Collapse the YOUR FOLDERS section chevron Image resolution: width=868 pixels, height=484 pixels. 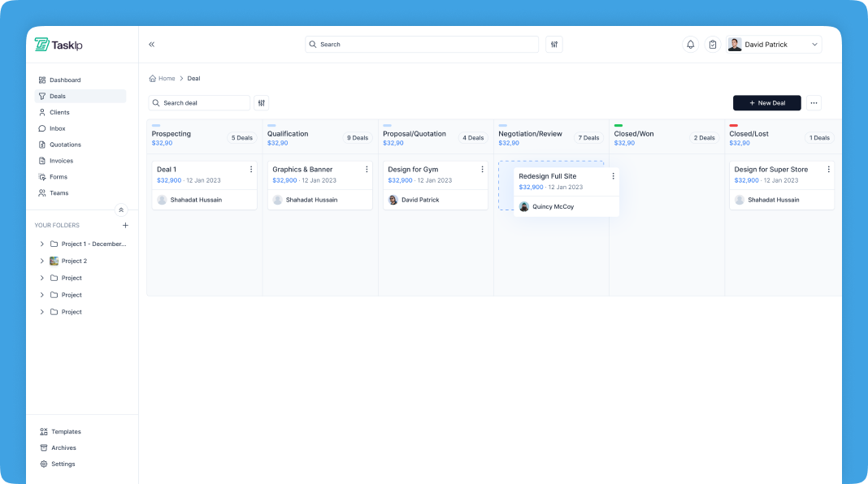[x=120, y=210]
